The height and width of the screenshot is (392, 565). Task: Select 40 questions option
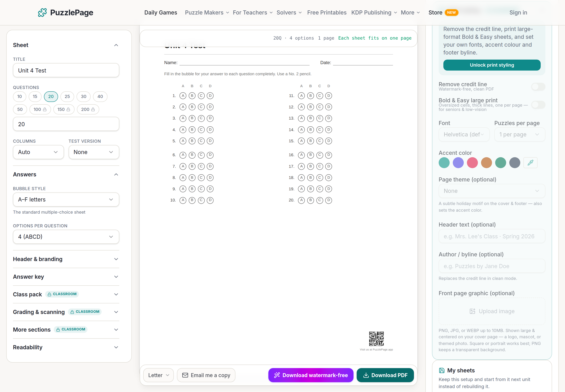pyautogui.click(x=100, y=96)
